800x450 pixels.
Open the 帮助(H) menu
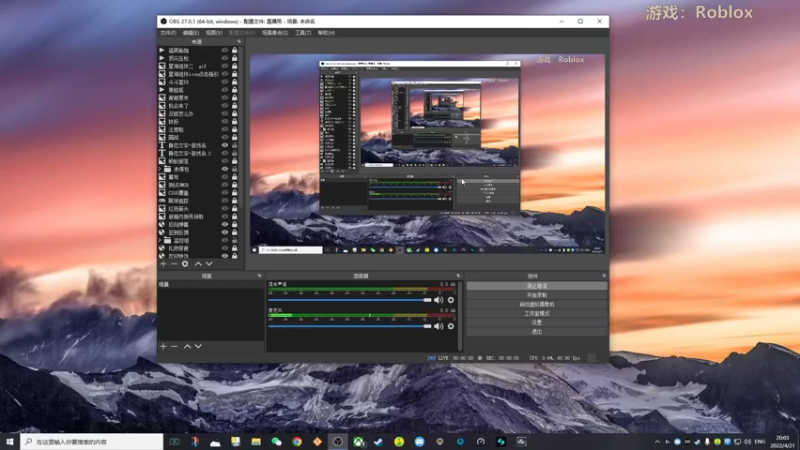(x=326, y=33)
